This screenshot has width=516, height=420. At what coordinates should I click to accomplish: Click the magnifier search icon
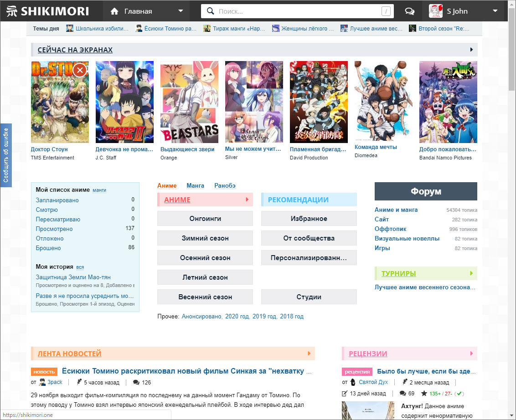(x=210, y=11)
